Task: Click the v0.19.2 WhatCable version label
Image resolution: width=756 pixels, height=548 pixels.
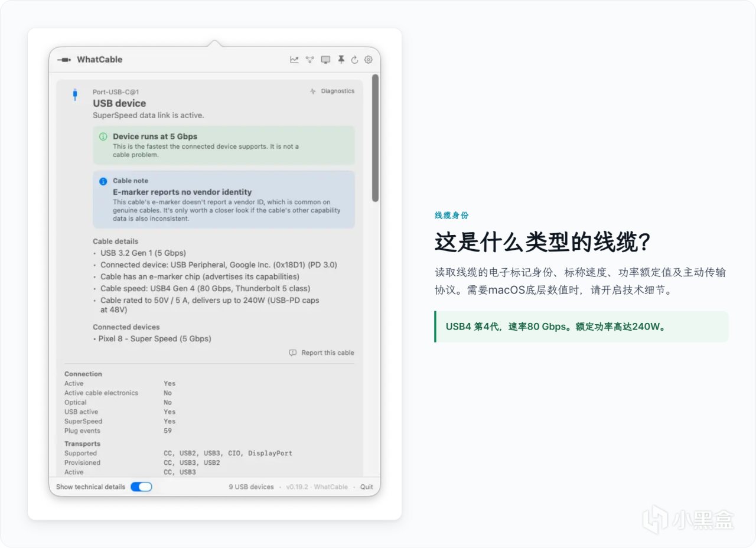Action: point(317,487)
